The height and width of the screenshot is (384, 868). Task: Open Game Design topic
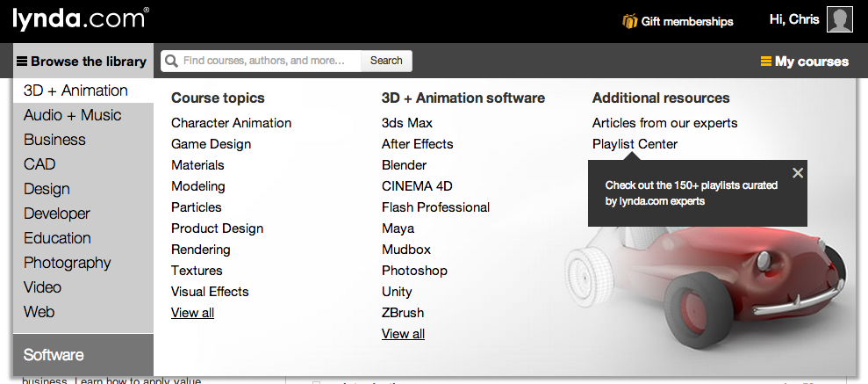click(211, 144)
